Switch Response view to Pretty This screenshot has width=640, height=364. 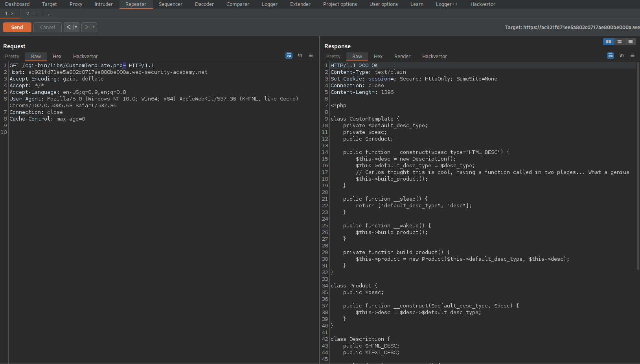tap(333, 57)
